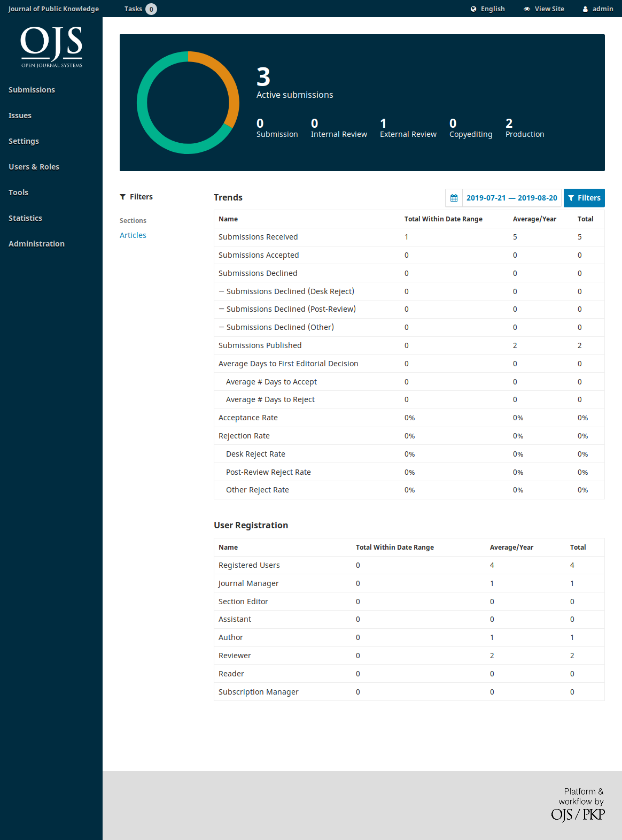Click the globe icon next to English
This screenshot has height=840, width=622.
473,9
